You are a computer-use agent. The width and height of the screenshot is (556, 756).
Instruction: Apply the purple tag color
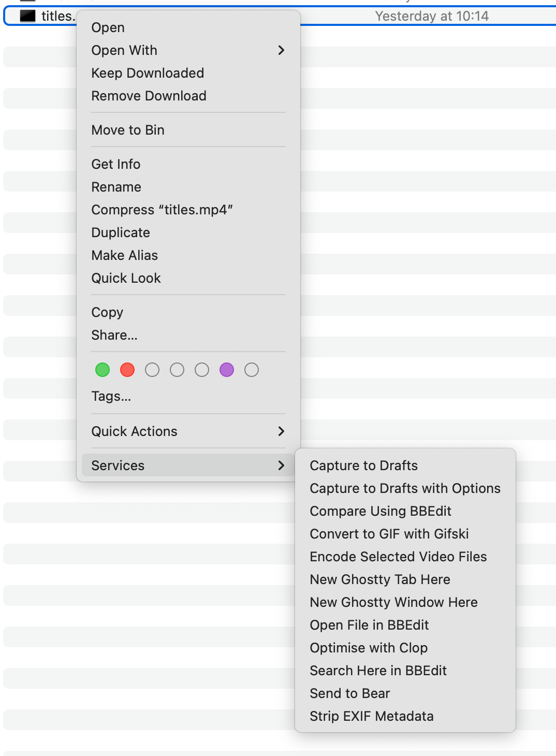(227, 370)
